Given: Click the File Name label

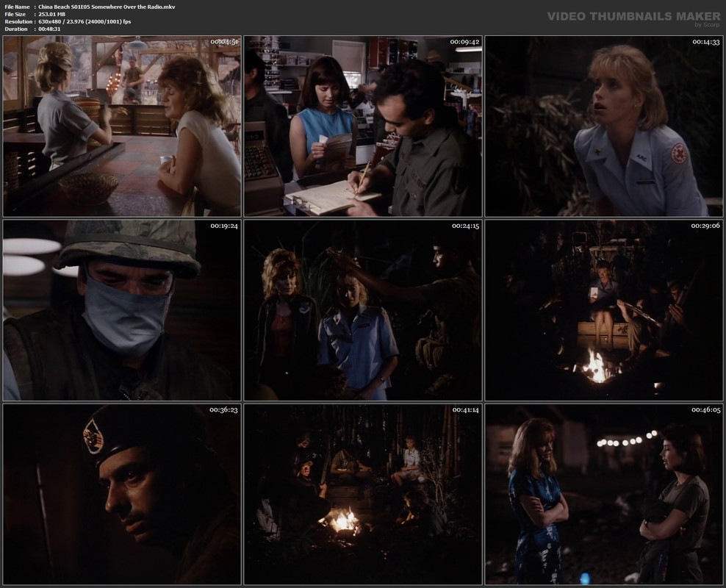Looking at the screenshot, I should pos(17,7).
